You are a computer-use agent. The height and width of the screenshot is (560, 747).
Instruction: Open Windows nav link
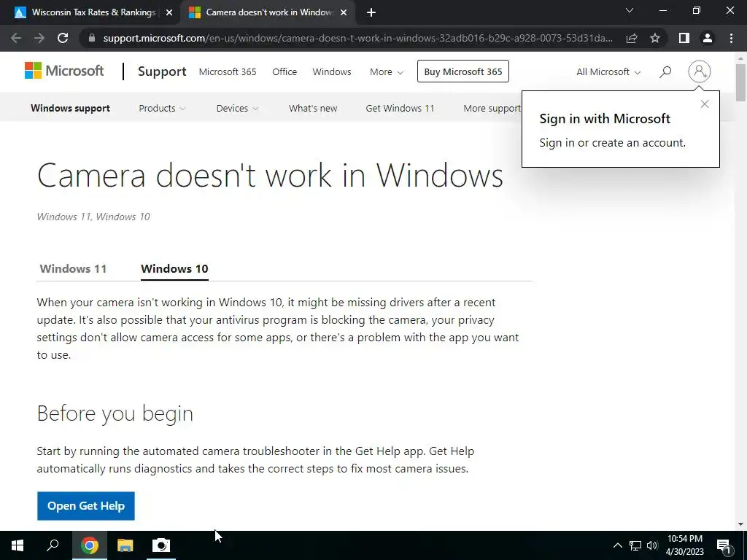(x=332, y=72)
